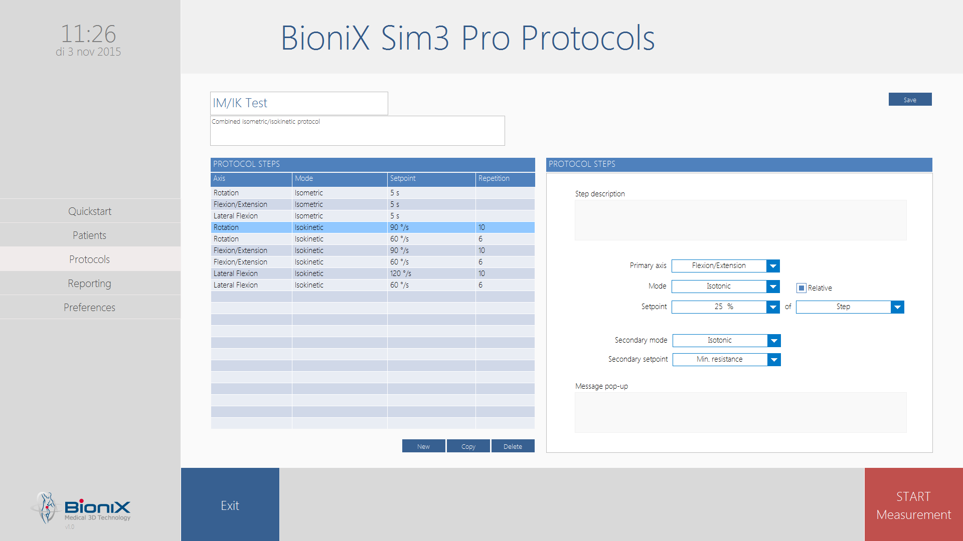Open the Mode dropdown arrow
The width and height of the screenshot is (963, 541).
pyautogui.click(x=773, y=286)
